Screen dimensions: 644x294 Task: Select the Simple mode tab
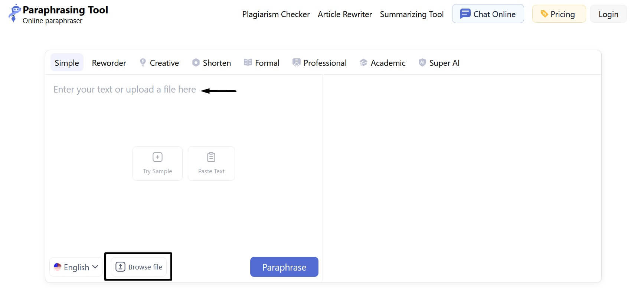point(67,63)
